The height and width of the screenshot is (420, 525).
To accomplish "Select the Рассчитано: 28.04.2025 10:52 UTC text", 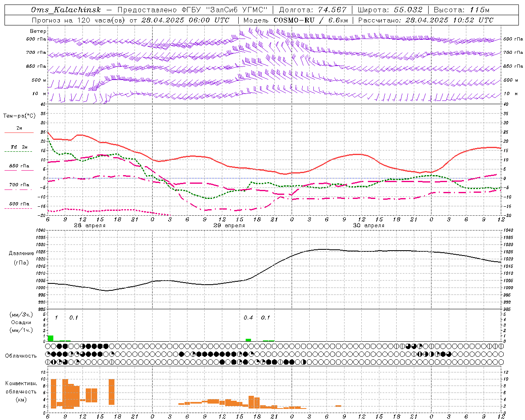I will [x=426, y=20].
